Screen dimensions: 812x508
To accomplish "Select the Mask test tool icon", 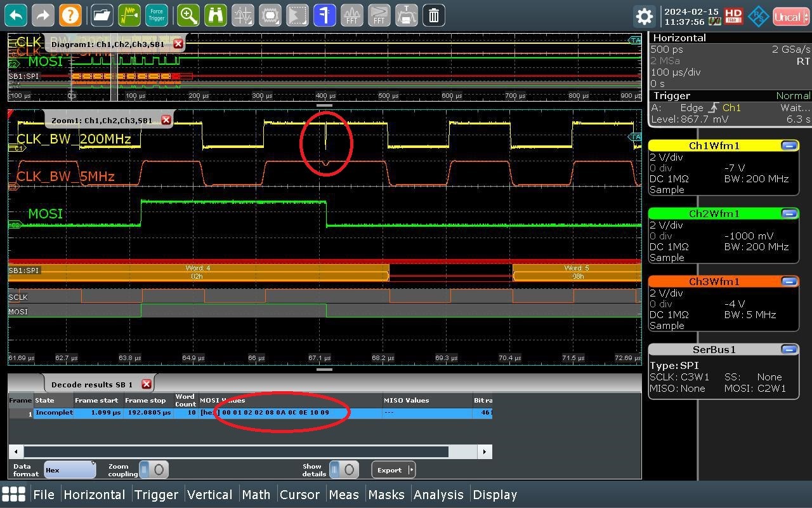I will 270,15.
